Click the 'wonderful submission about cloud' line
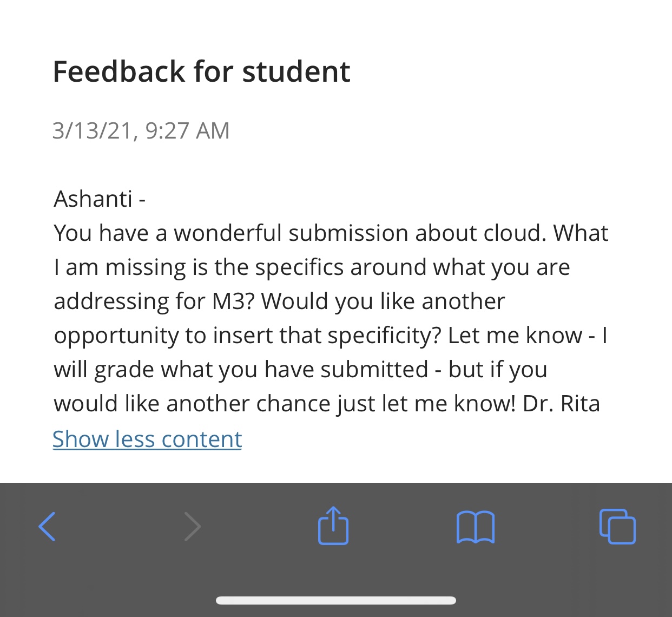The image size is (672, 617). point(330,233)
